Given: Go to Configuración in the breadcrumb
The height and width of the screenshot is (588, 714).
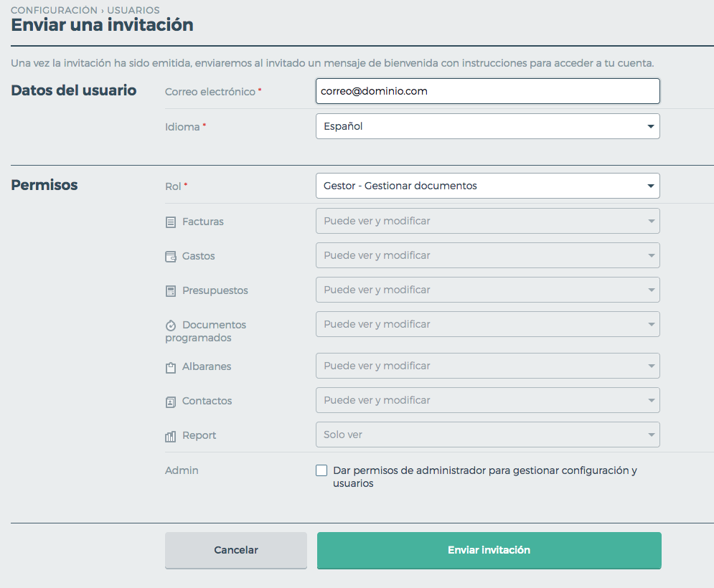Looking at the screenshot, I should (55, 10).
